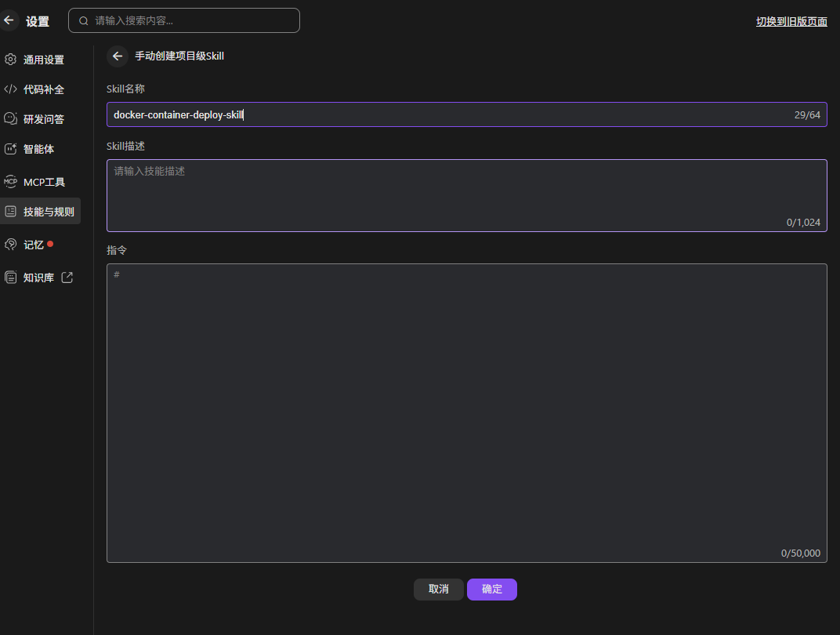840x635 pixels.
Task: Click the 确定 confirm button
Action: tap(492, 590)
